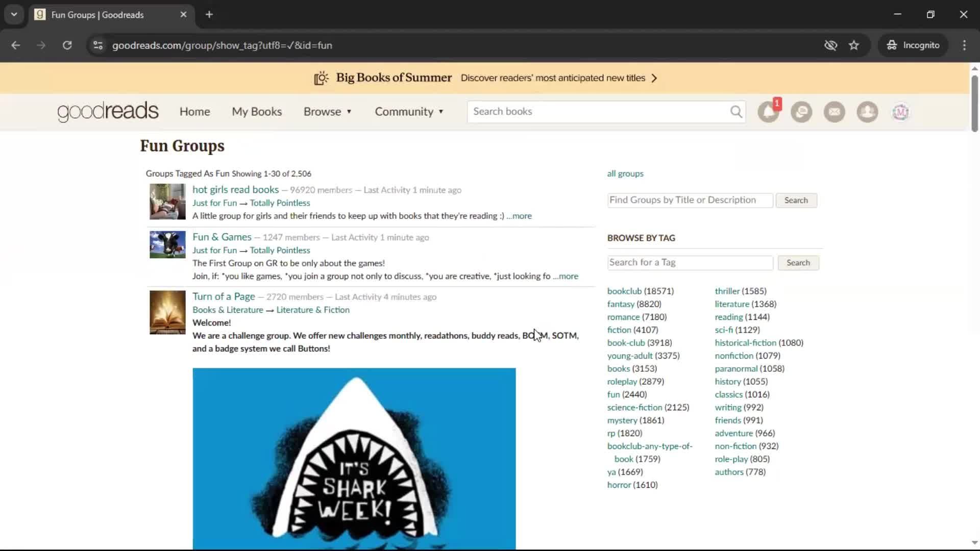Close the Fun Groups tab
This screenshot has height=551, width=980.
click(x=183, y=15)
